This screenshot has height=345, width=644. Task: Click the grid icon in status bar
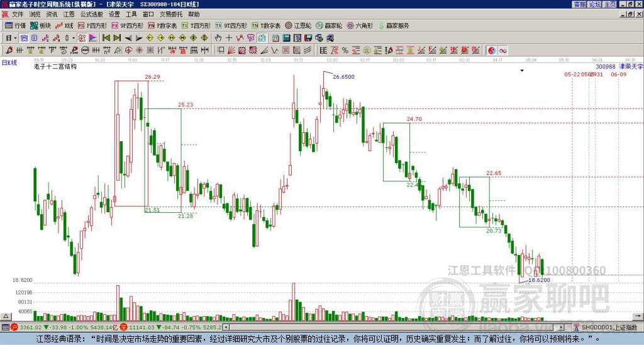(5, 327)
